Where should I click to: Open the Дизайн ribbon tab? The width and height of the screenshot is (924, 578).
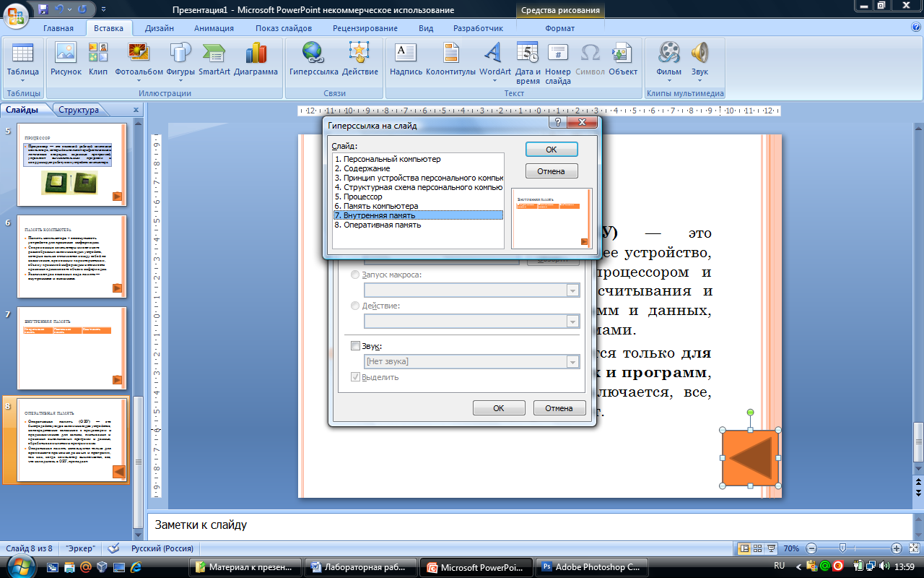click(159, 28)
